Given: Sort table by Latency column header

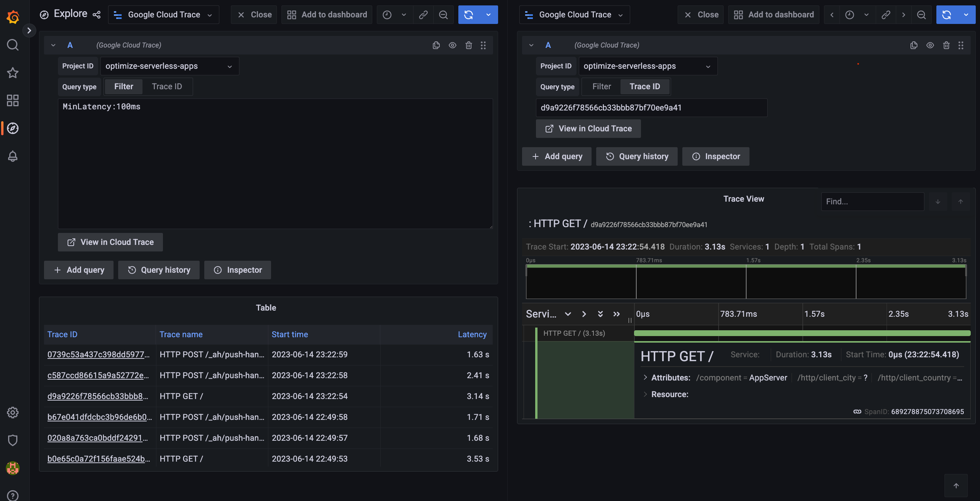Looking at the screenshot, I should tap(472, 335).
